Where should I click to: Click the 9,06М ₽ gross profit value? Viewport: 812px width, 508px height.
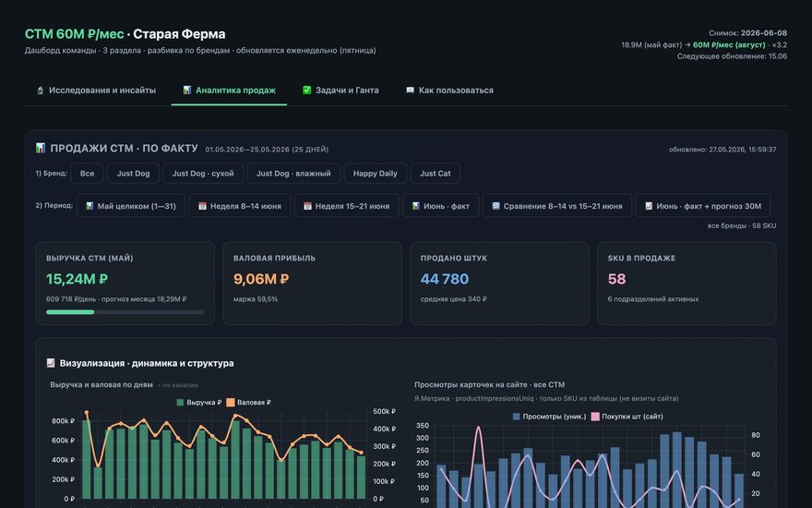261,279
